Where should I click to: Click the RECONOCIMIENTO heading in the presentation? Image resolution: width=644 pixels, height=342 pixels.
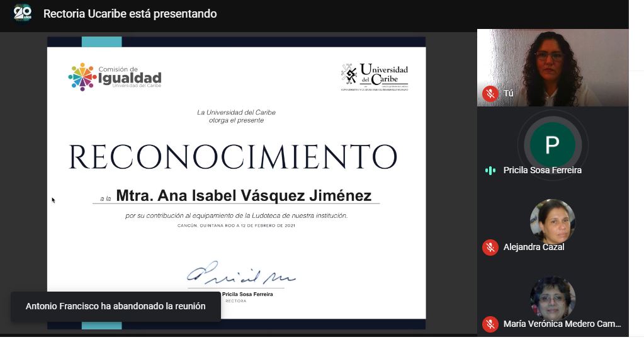[232, 157]
